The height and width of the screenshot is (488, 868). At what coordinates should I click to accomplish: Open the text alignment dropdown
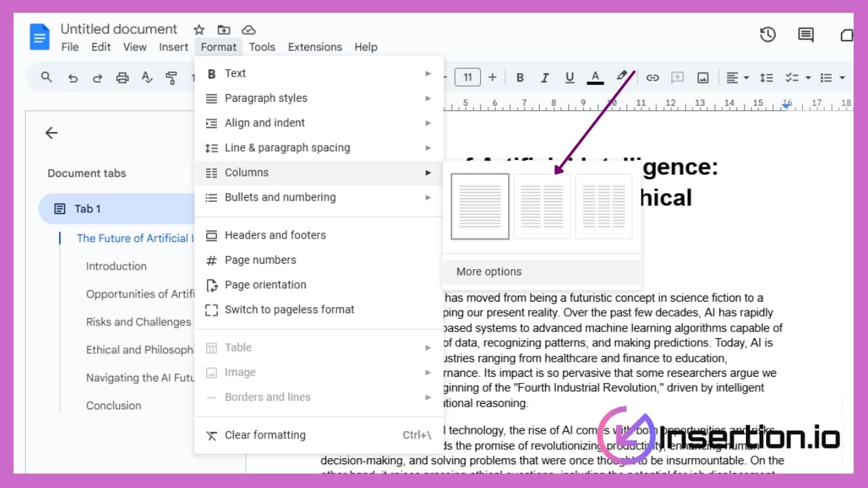(737, 77)
